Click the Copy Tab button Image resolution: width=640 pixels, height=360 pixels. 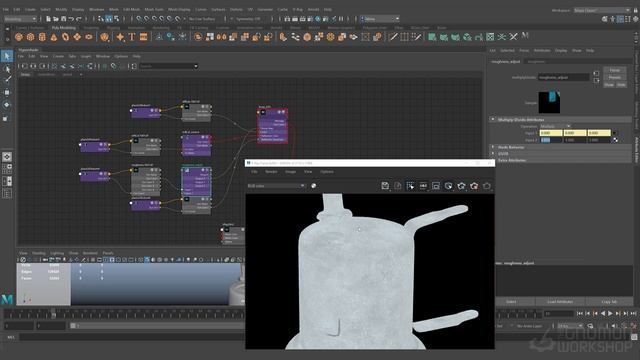click(x=609, y=302)
